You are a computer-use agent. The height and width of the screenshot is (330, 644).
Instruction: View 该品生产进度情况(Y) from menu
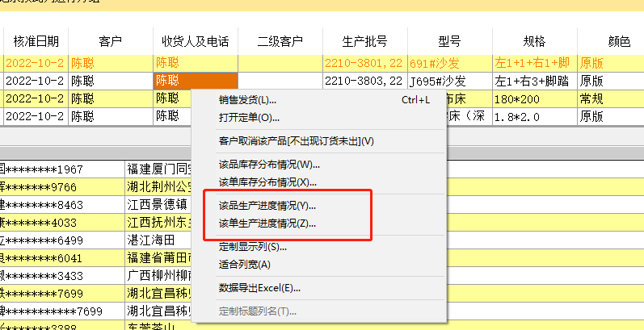267,207
